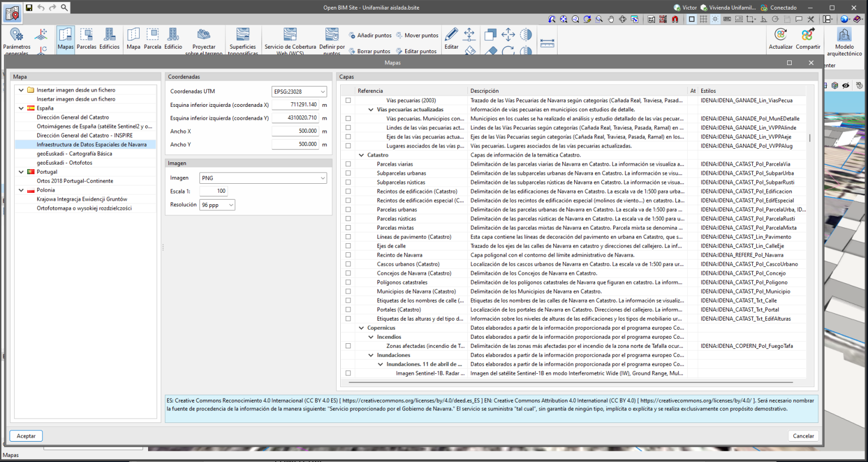This screenshot has width=868, height=462.
Task: Toggle Portales (Catastro) layer checkbox
Action: point(348,310)
